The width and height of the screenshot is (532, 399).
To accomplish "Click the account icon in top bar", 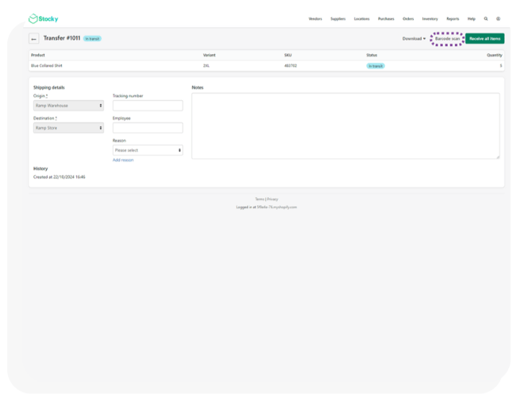I will point(498,19).
